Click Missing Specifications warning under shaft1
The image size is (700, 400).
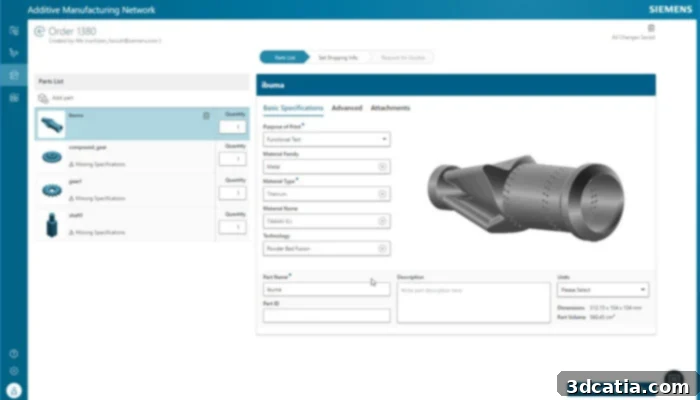[x=97, y=233]
